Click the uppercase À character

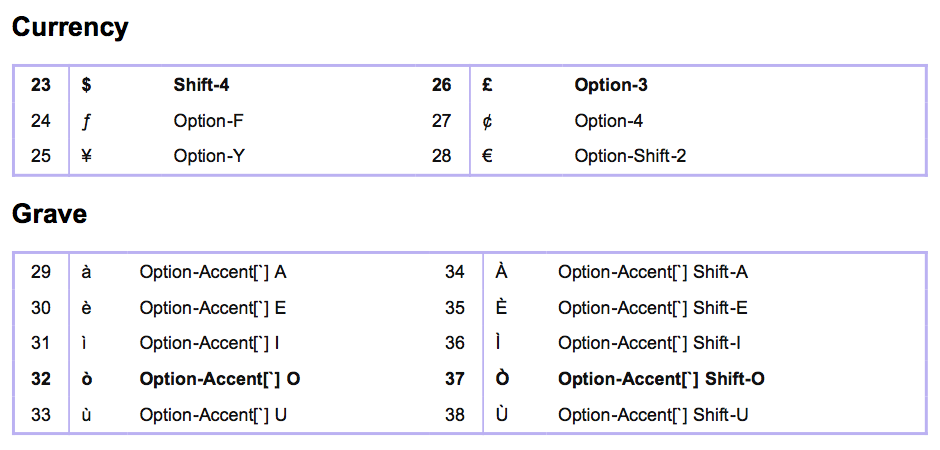(501, 272)
